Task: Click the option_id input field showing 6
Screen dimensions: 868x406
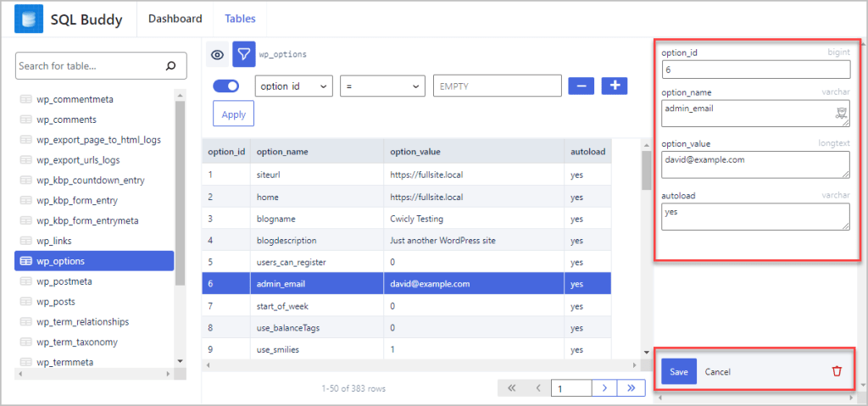Action: pos(755,70)
